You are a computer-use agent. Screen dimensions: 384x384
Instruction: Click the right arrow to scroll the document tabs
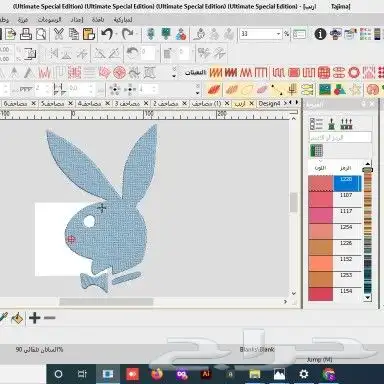297,103
